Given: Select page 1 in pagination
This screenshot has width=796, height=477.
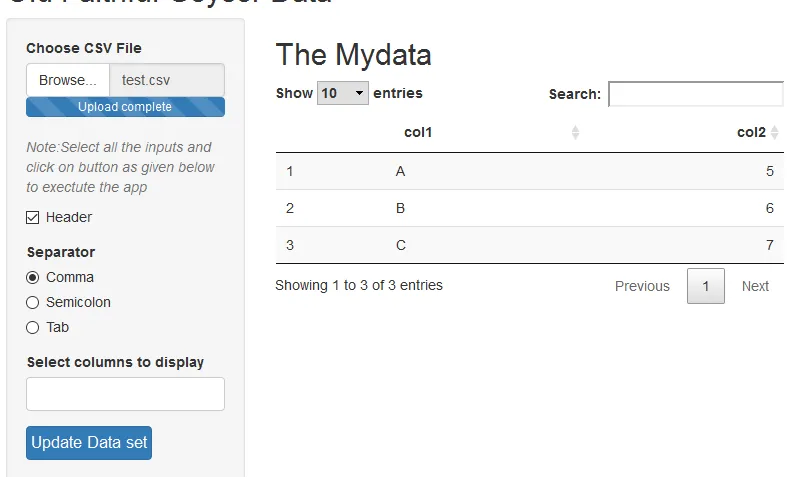Looking at the screenshot, I should click(x=706, y=286).
